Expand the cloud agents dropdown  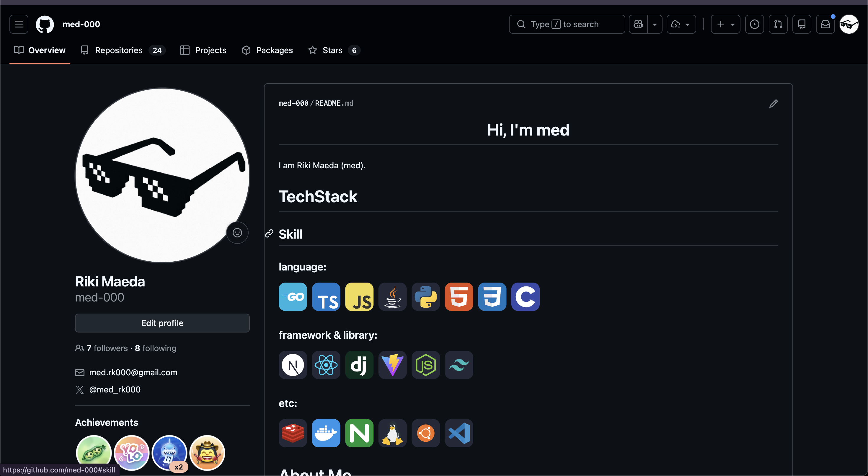pos(681,24)
